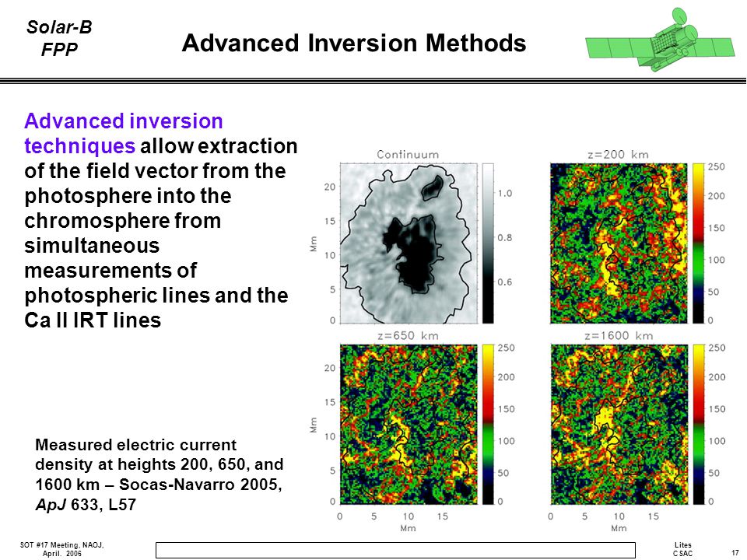This screenshot has width=747, height=560.
Task: Select the purple 'Advanced inversion techniques' text
Action: pos(124,133)
